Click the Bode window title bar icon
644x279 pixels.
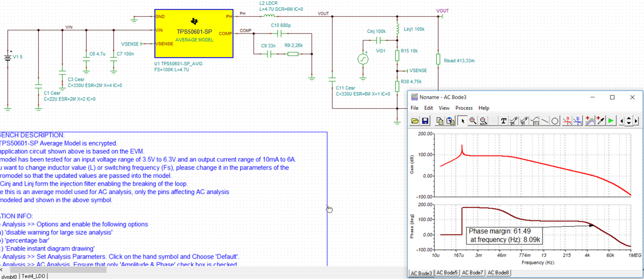click(414, 97)
